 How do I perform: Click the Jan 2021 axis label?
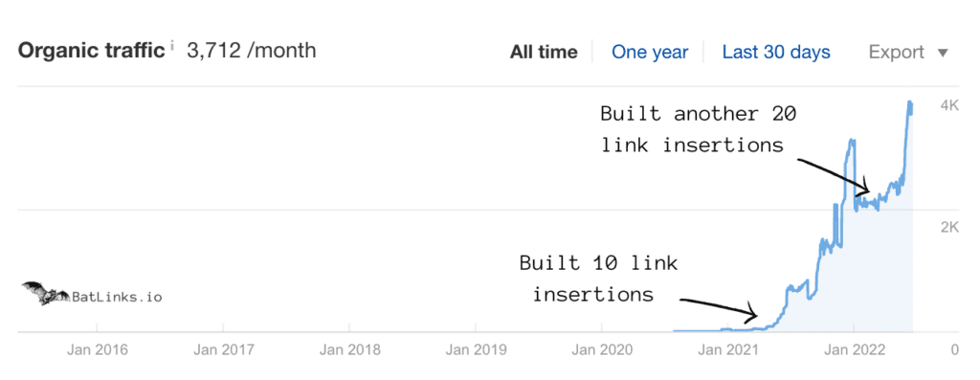727,350
